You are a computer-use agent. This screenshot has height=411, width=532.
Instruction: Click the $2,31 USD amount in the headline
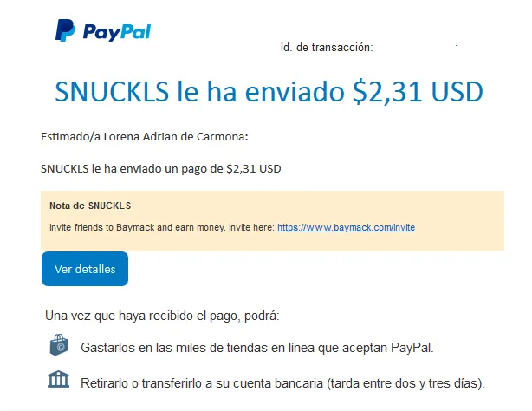coord(418,92)
